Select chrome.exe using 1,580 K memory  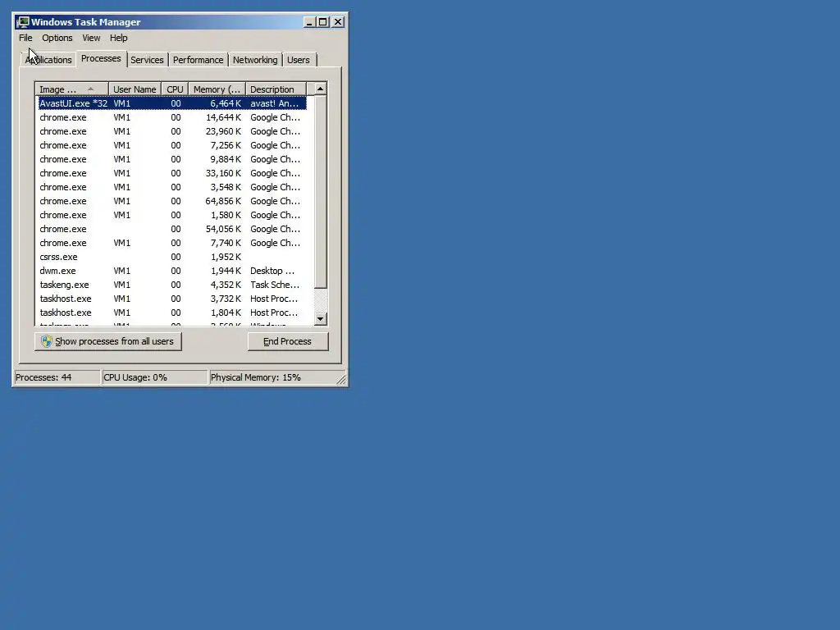coord(172,215)
